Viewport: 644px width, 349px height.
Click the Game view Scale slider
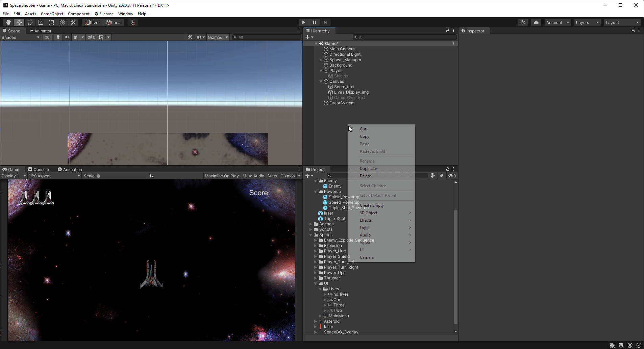(122, 176)
